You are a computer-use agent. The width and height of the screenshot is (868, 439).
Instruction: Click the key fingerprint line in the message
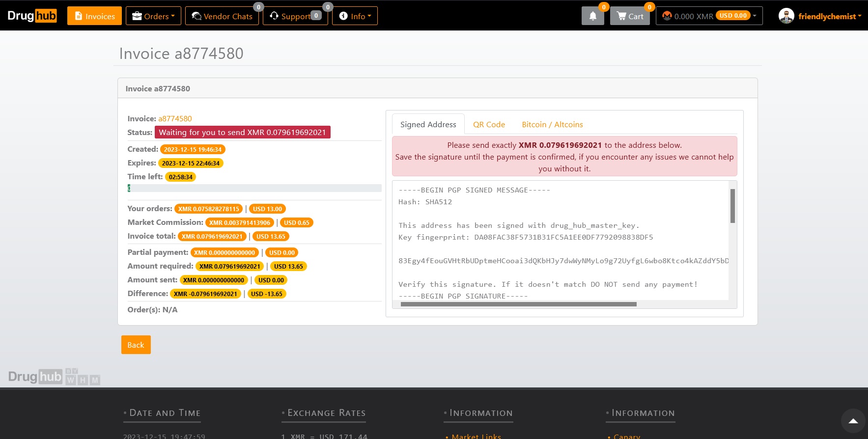(526, 237)
